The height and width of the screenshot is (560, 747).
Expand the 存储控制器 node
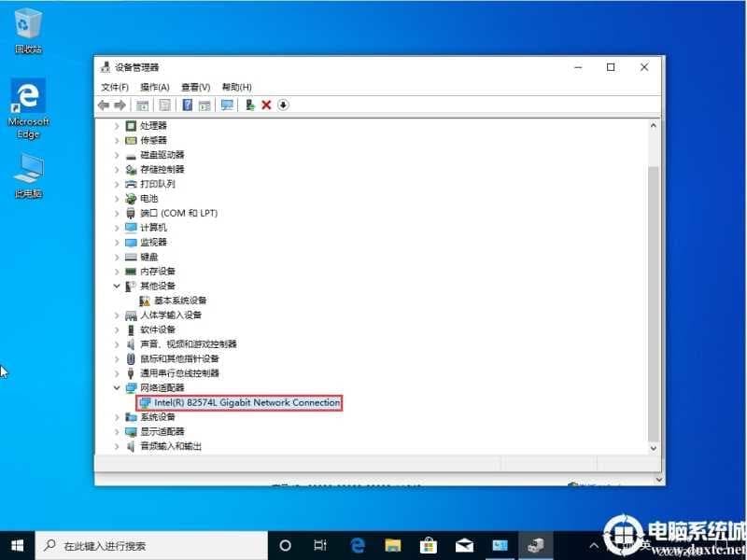(117, 170)
